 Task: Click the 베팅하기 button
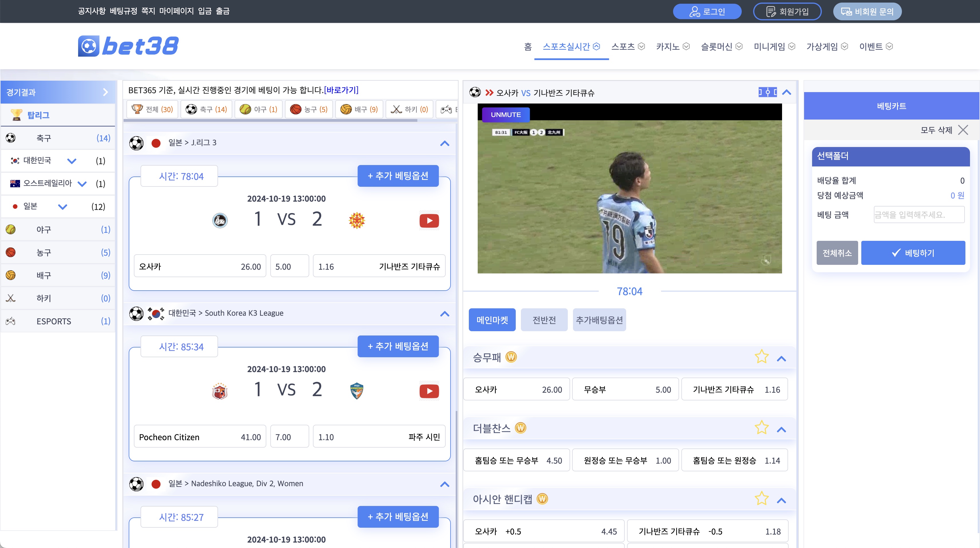(913, 253)
